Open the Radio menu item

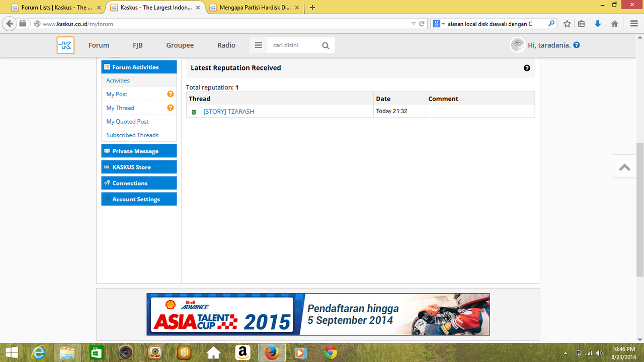tap(226, 45)
